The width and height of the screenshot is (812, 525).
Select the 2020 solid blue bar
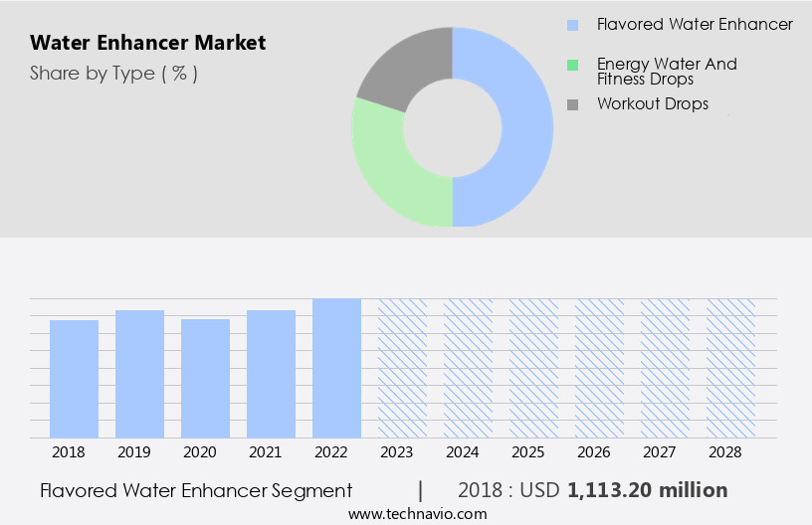pos(205,378)
